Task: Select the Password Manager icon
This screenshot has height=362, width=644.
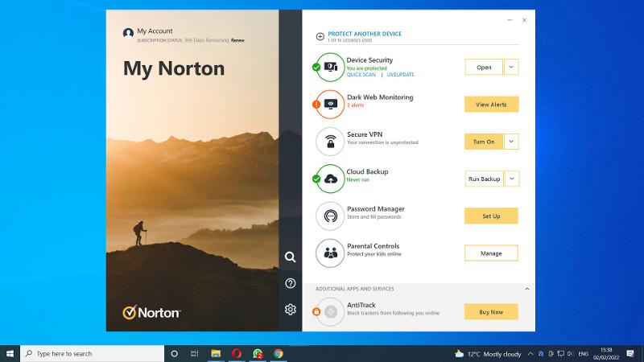Action: pyautogui.click(x=330, y=216)
